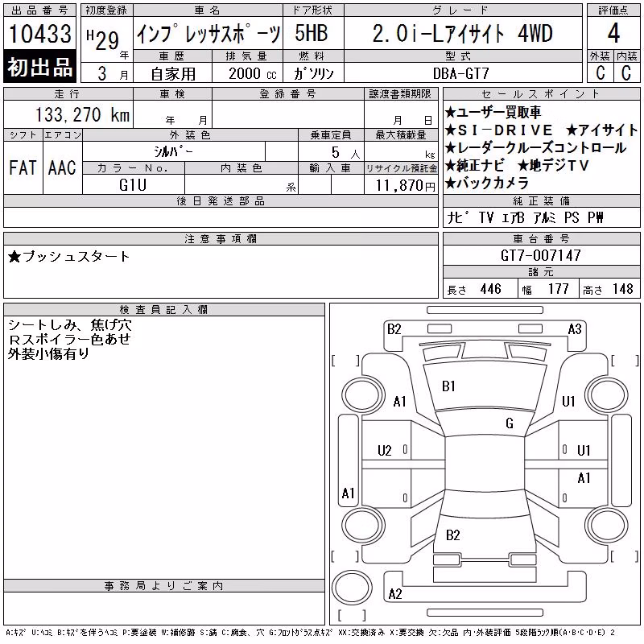644x644 pixels.
Task: Select the 事務局よりご案内 header
Action: coord(163,586)
